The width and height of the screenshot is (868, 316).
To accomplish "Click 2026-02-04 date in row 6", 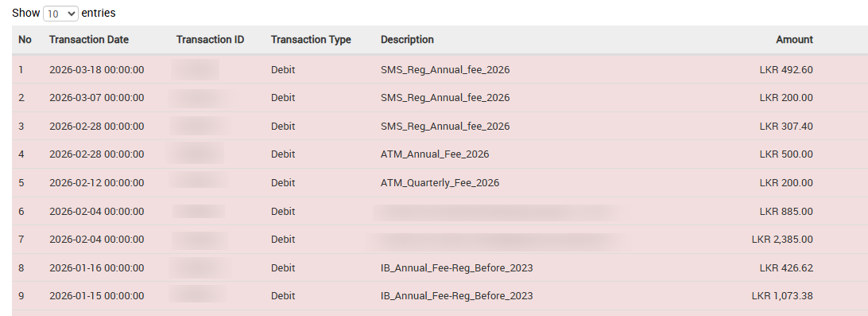I will pos(97,211).
